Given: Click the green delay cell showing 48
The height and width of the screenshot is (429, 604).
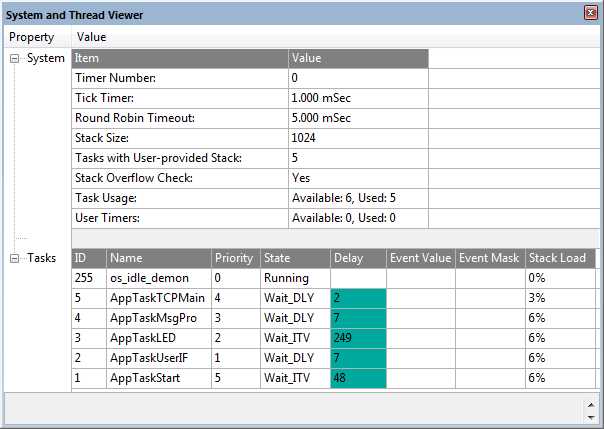Looking at the screenshot, I should tap(358, 378).
